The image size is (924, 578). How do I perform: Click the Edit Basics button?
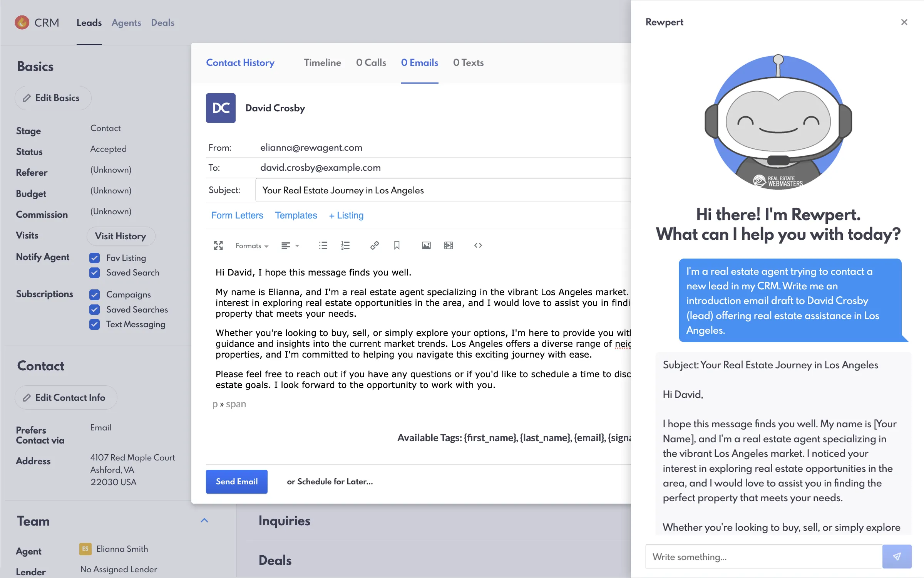point(53,98)
